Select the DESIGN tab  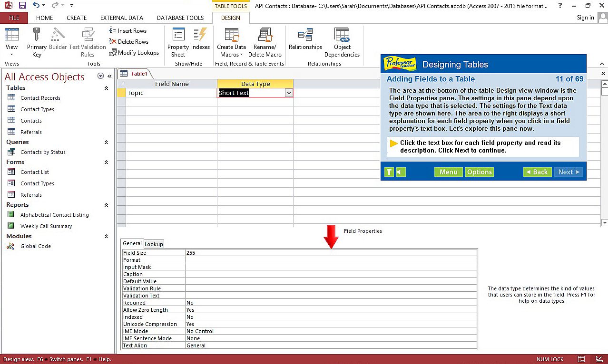(231, 18)
